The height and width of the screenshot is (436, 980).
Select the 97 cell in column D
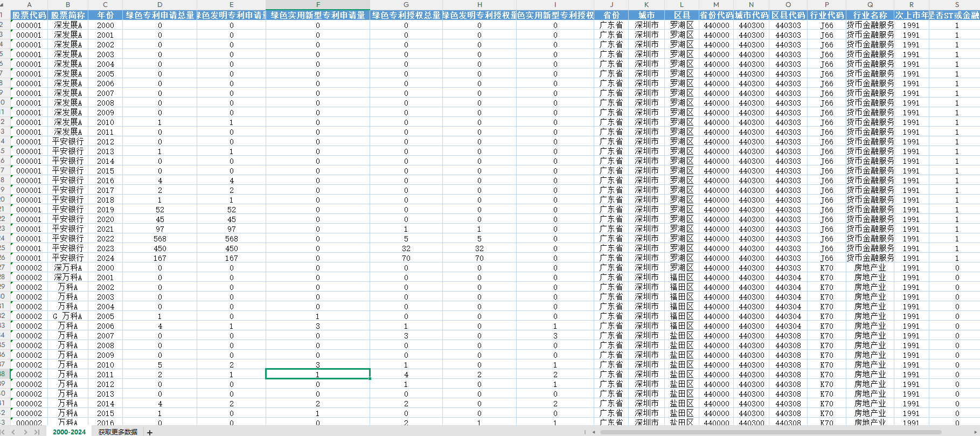pos(160,229)
